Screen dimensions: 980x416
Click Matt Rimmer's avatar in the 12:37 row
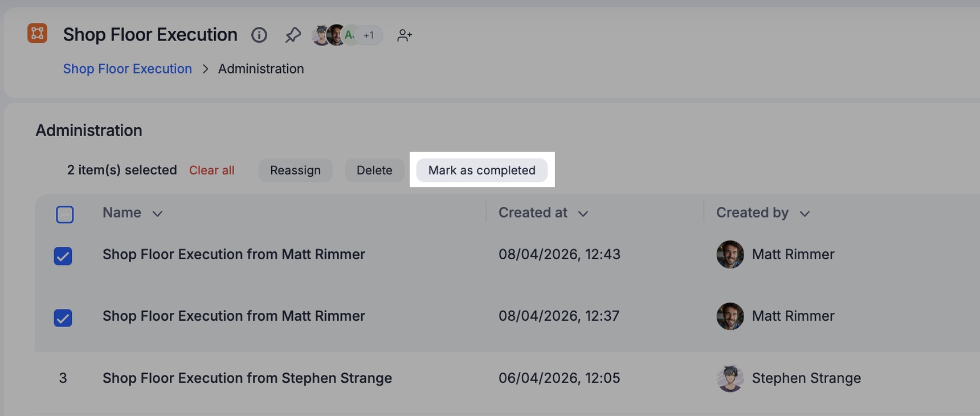click(x=730, y=316)
